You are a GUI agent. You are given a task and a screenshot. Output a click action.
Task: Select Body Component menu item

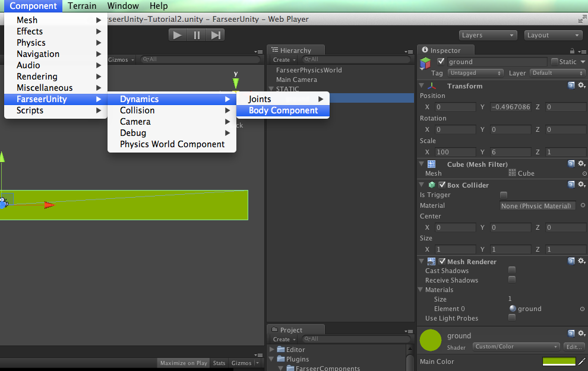(283, 110)
